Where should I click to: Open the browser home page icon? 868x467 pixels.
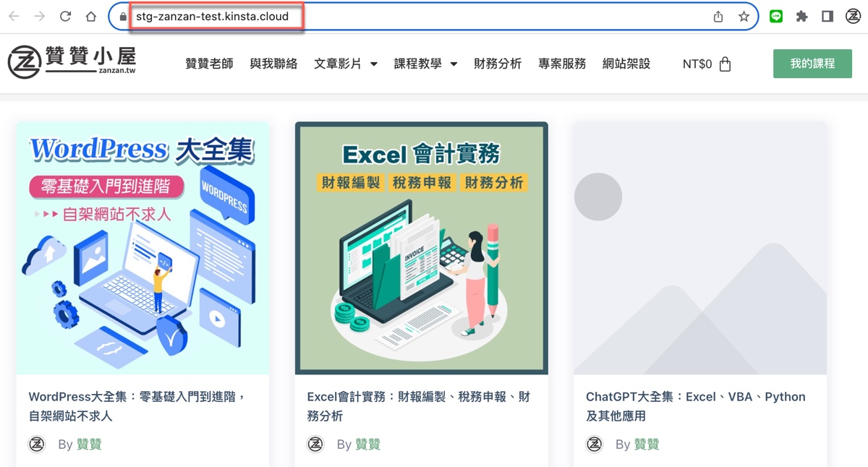point(91,16)
